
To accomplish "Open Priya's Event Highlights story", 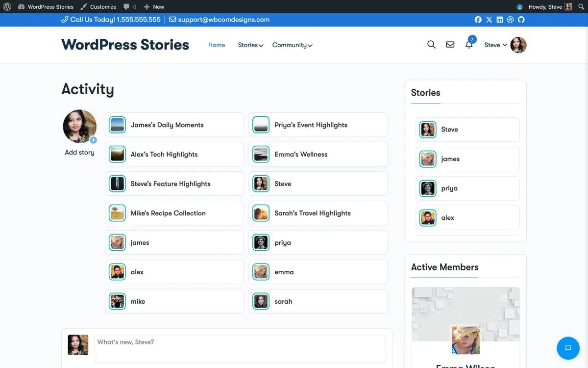I will 318,125.
